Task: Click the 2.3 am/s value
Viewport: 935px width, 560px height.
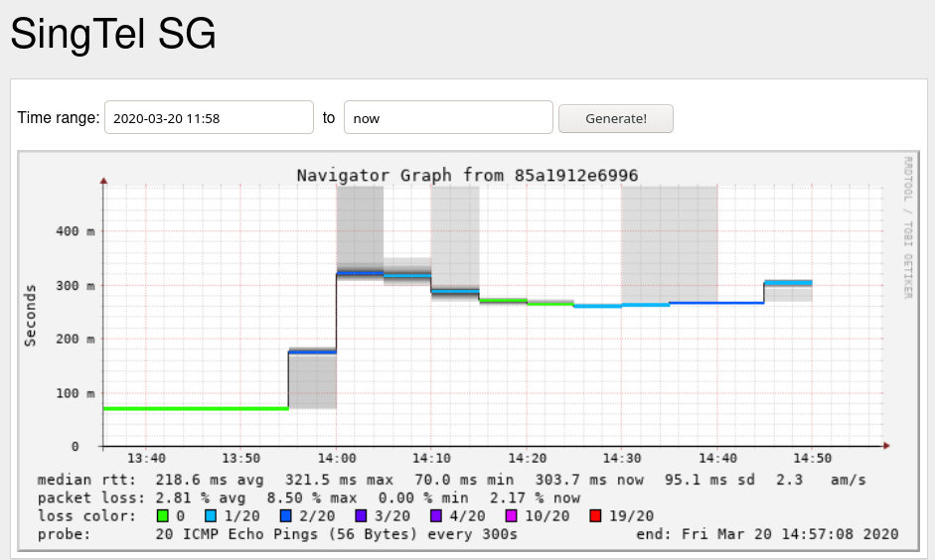Action: pos(821,480)
